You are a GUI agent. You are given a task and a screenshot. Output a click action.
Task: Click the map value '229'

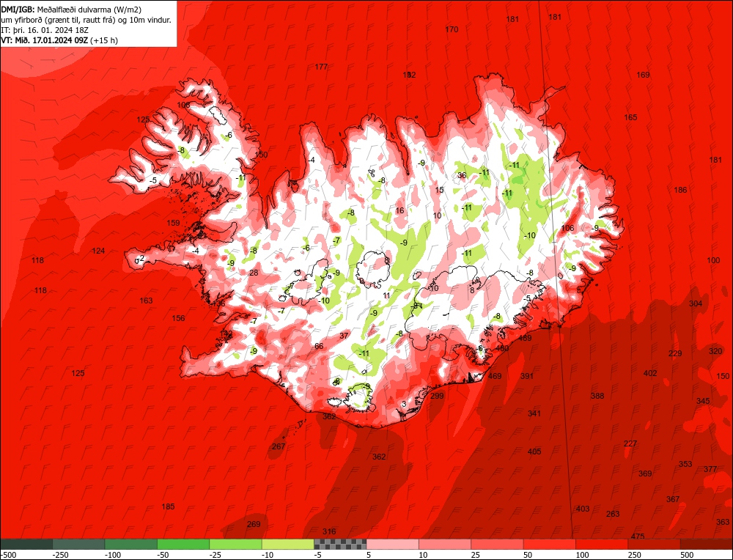[x=675, y=353]
